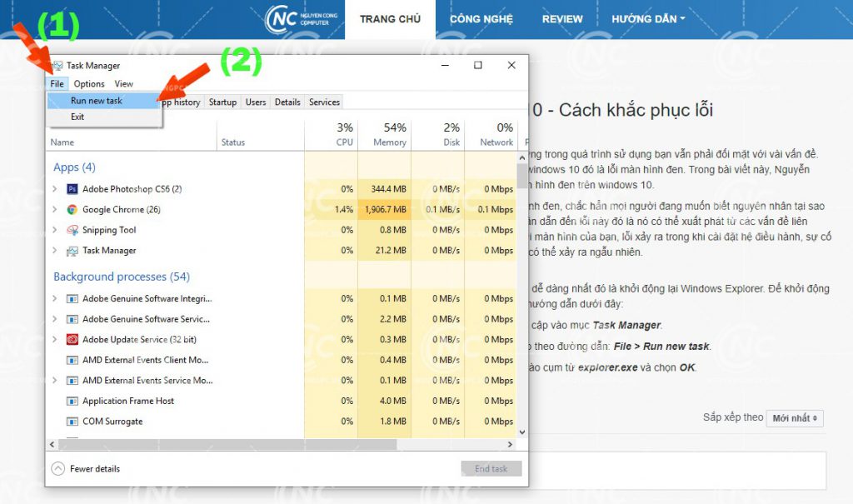The image size is (853, 504).
Task: Click the AMD External Events Service icon
Action: click(72, 381)
